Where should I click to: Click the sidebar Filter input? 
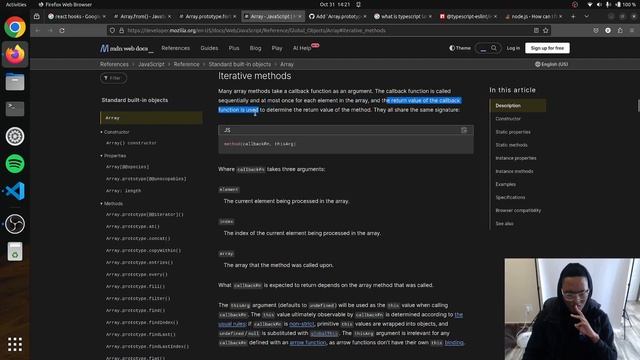point(113,78)
